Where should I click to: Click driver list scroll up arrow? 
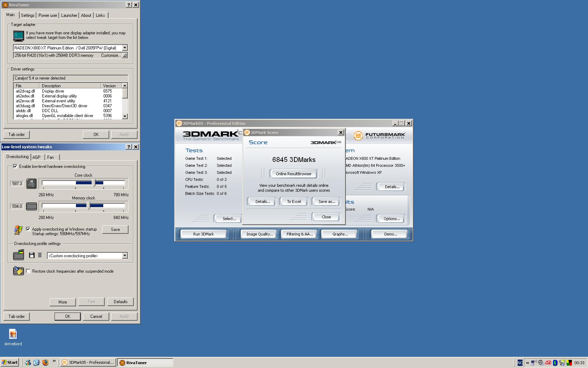tap(125, 86)
